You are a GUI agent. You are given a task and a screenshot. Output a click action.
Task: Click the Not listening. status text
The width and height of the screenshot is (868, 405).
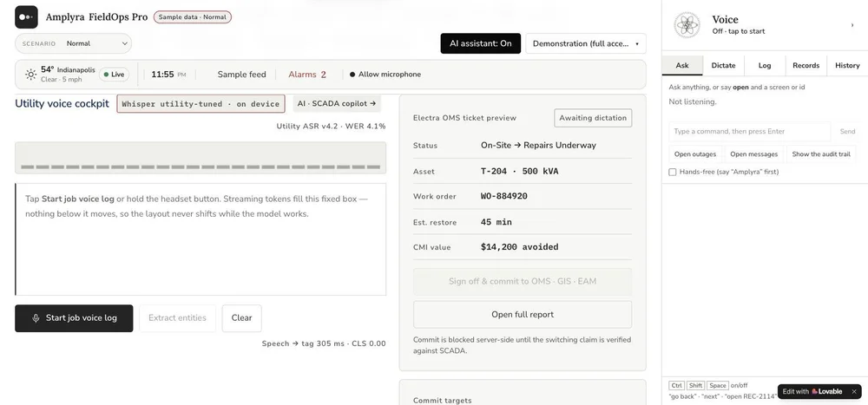coord(692,101)
